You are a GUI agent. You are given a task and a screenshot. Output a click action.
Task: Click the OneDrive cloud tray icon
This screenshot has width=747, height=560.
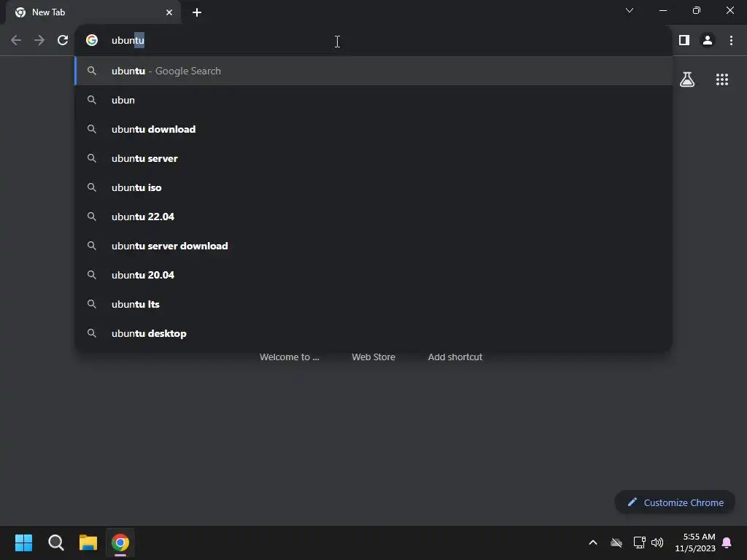[x=616, y=542]
